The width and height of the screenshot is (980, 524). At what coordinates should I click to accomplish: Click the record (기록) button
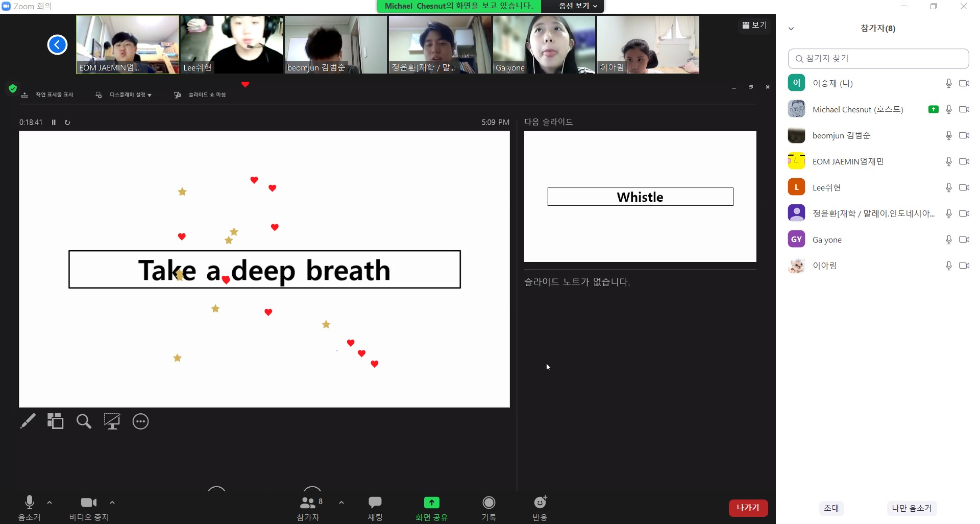coord(489,508)
